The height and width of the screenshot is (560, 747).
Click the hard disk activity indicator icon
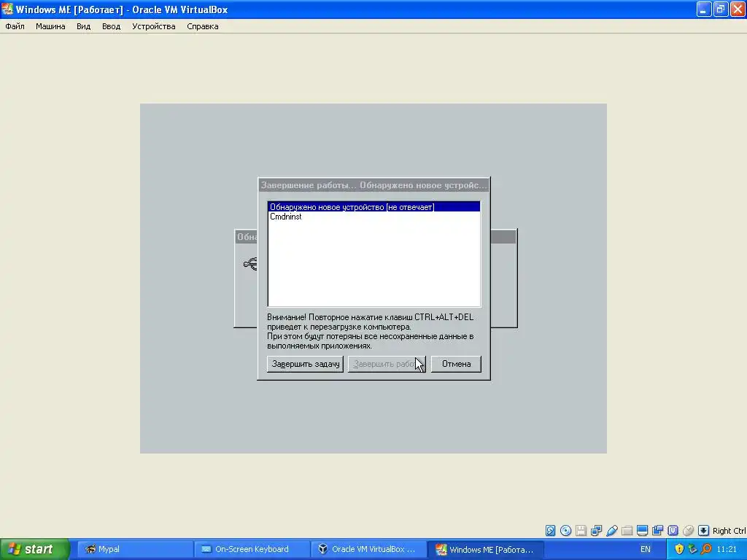[550, 531]
